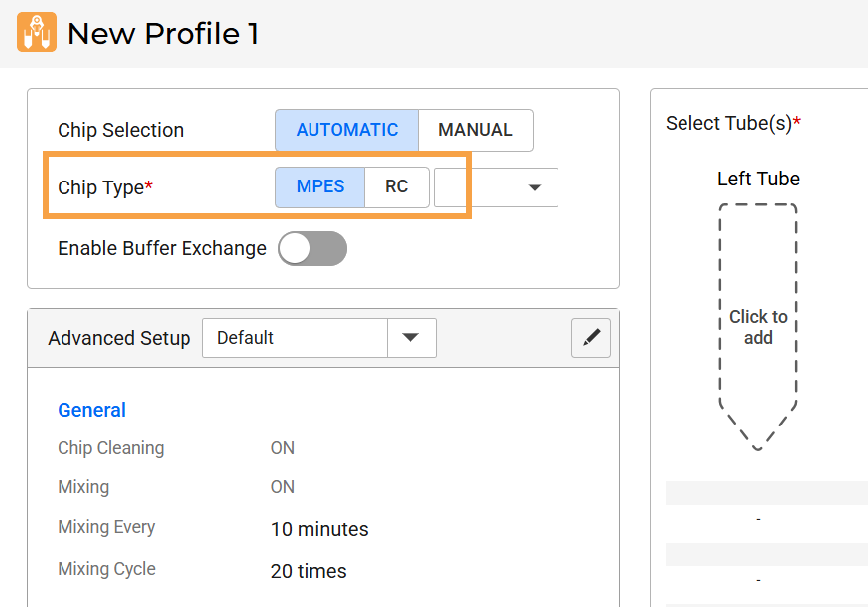Screen dimensions: 868x607
Task: Select the Mixing Cycle 20 times value
Action: [309, 571]
